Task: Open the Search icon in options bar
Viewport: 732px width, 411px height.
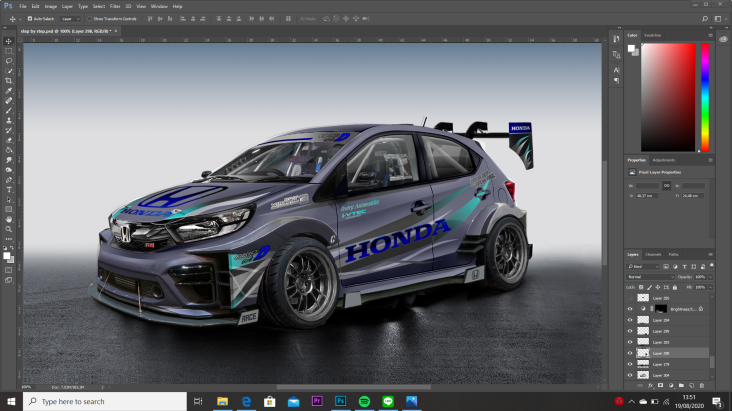Action: (x=705, y=19)
